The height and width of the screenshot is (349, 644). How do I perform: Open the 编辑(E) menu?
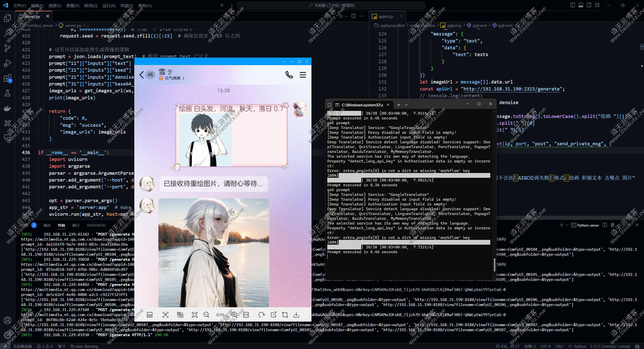tap(37, 6)
